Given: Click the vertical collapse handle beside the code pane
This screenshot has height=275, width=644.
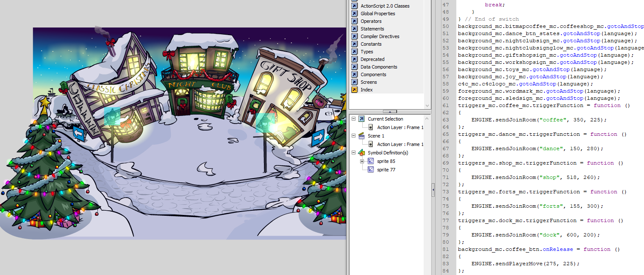Looking at the screenshot, I should (x=433, y=191).
